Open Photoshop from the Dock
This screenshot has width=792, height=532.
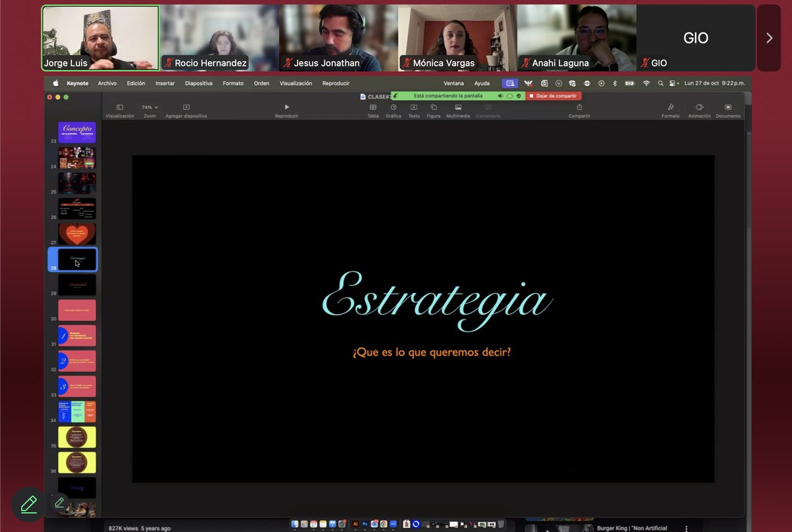pos(364,523)
